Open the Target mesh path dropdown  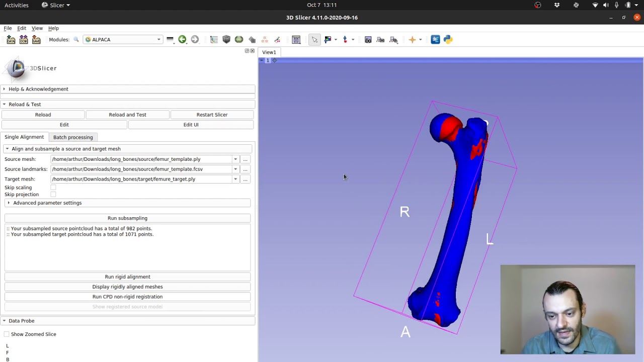coord(235,179)
